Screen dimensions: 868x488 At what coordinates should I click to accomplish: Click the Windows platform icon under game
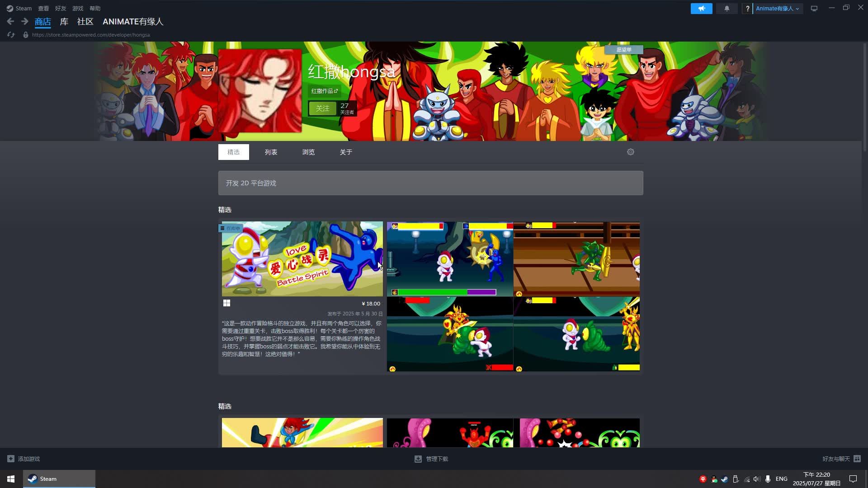(x=226, y=303)
